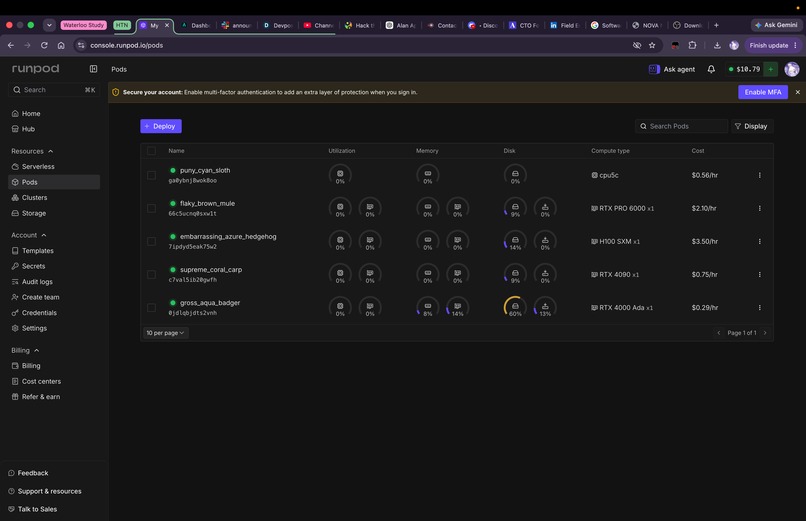Open Secrets in the sidebar
Screen dimensions: 806x521
coord(54,266)
